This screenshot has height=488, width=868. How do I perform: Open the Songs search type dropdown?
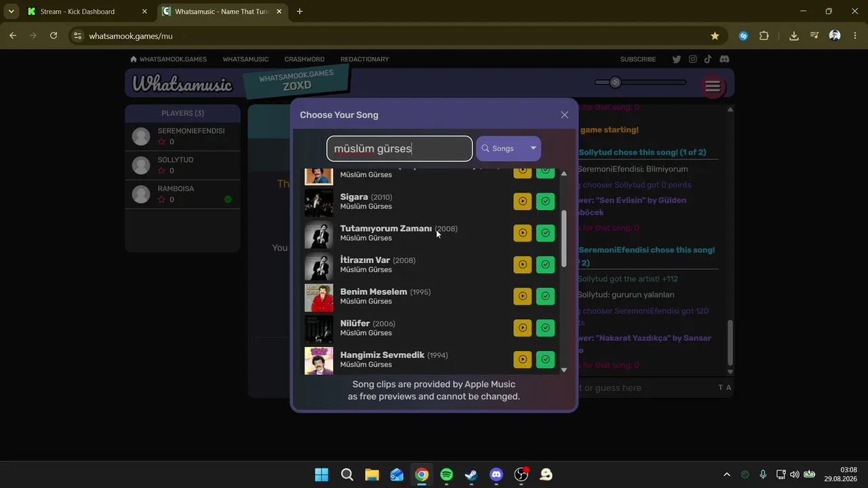point(509,148)
